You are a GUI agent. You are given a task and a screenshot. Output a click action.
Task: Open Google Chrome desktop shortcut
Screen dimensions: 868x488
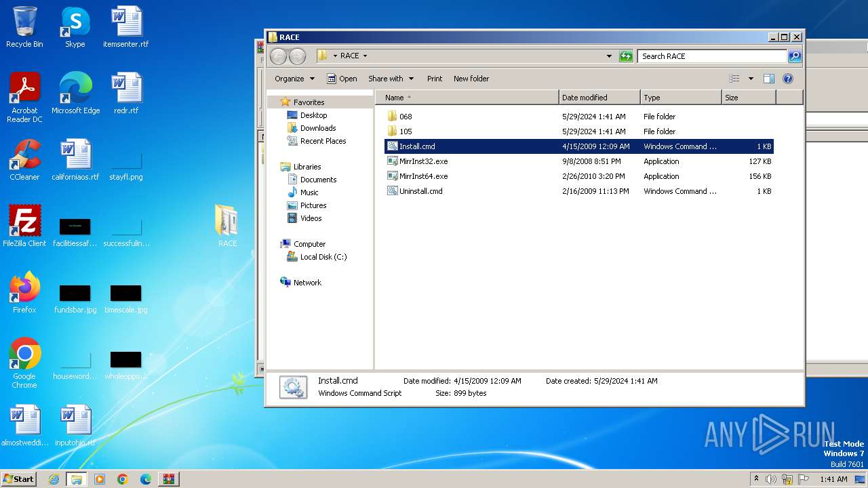click(24, 363)
